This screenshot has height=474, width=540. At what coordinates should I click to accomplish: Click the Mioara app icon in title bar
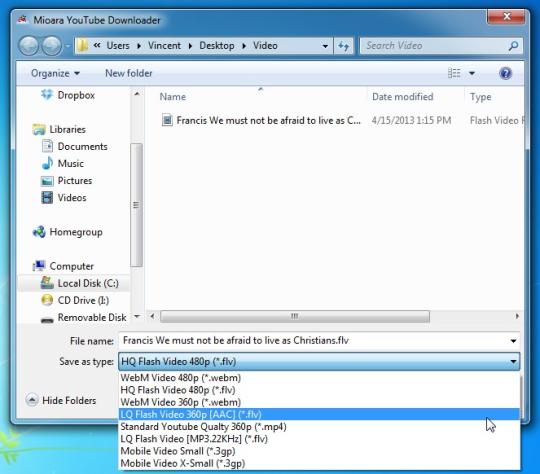(23, 20)
